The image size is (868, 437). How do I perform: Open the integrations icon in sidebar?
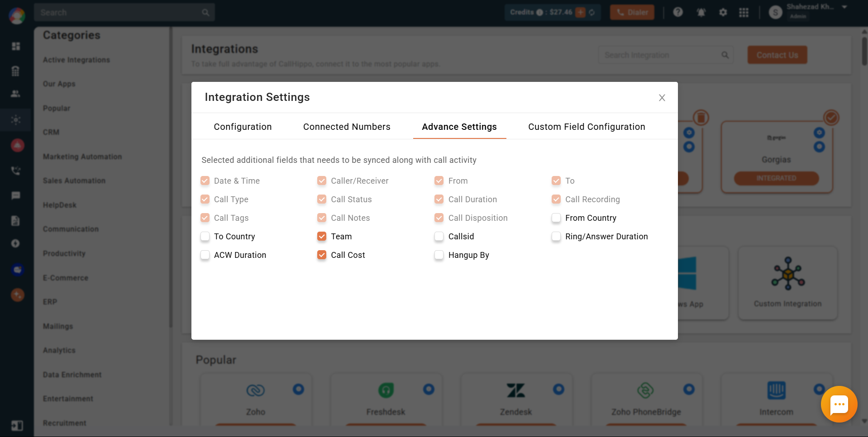(16, 120)
